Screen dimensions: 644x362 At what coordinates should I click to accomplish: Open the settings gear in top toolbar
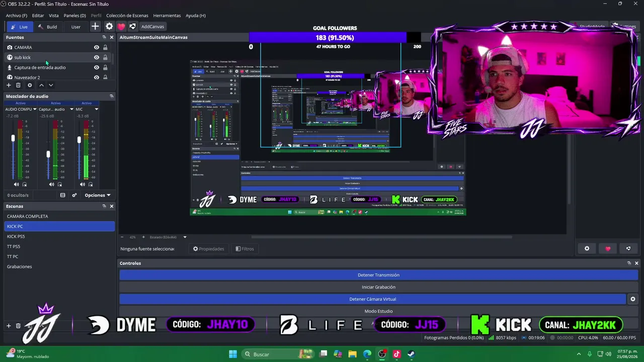[109, 26]
